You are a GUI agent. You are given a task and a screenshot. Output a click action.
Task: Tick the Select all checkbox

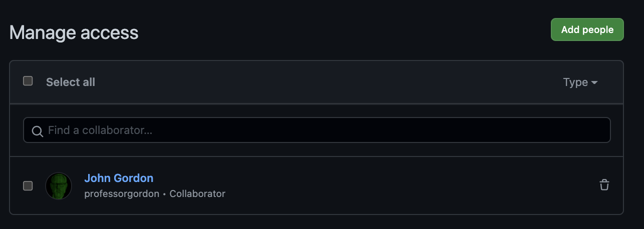coord(28,81)
